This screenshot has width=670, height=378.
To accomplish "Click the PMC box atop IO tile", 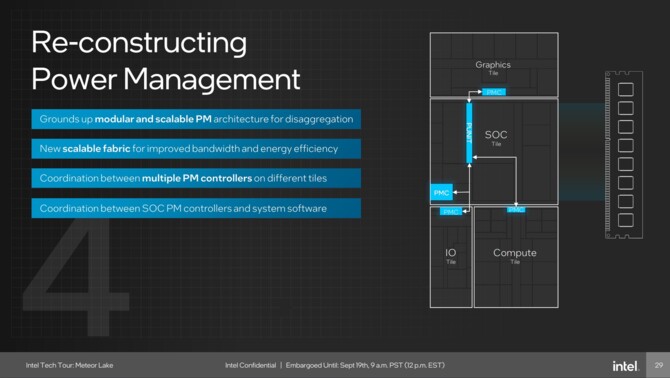I will click(x=451, y=211).
